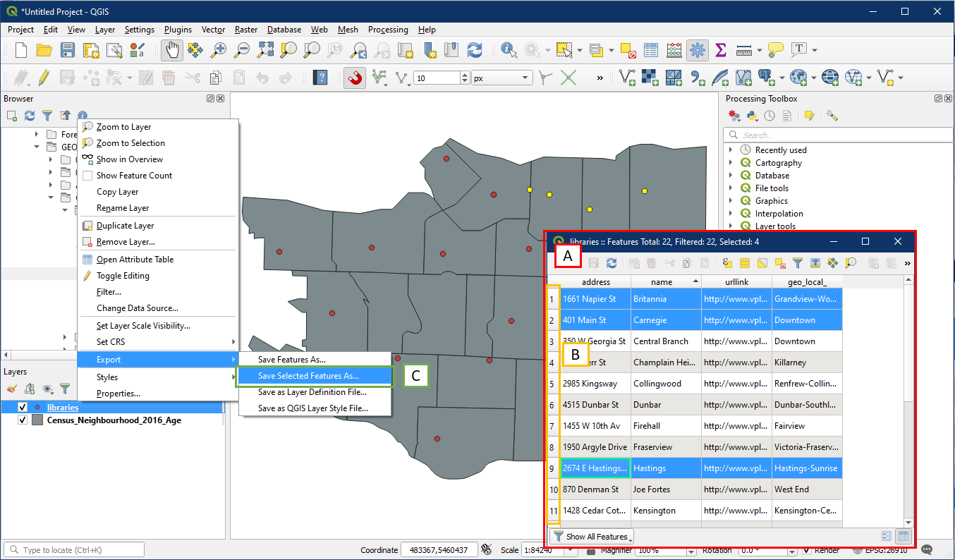Open the Statistical Summary sigma tool
Viewport: 955px width, 560px height.
(720, 50)
